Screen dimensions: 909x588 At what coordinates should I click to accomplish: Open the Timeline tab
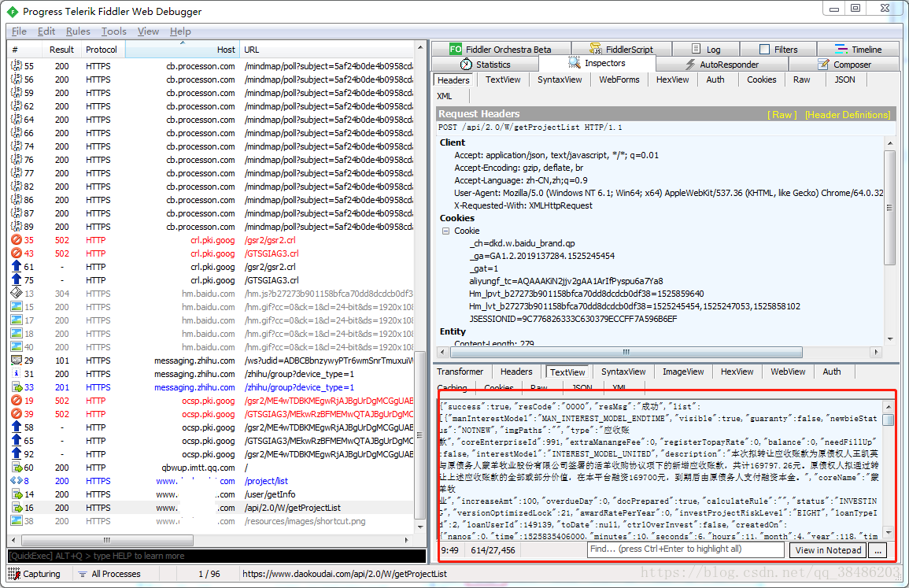click(858, 50)
